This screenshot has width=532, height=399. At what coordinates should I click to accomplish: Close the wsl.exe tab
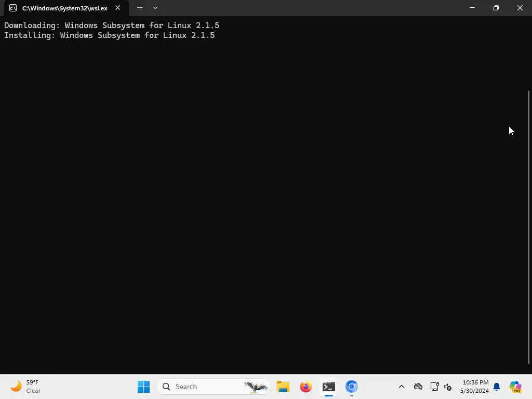pyautogui.click(x=118, y=8)
